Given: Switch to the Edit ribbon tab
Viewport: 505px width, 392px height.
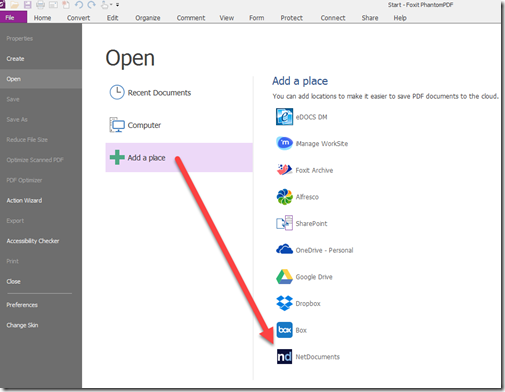Looking at the screenshot, I should [x=113, y=18].
